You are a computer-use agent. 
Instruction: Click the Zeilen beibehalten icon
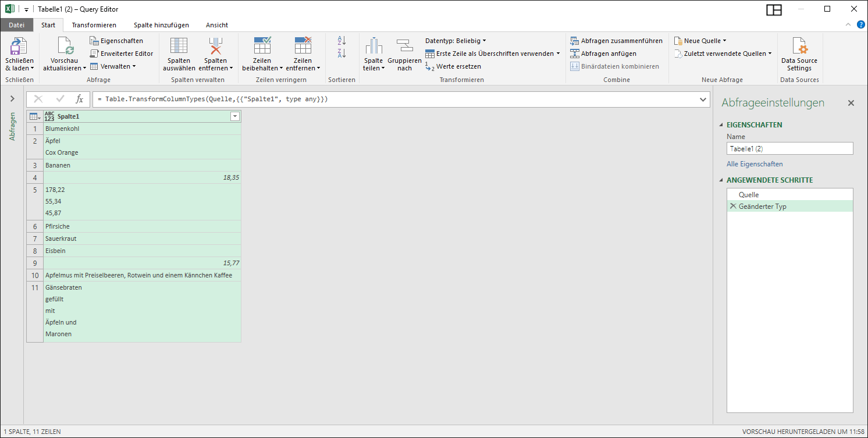[x=262, y=46]
